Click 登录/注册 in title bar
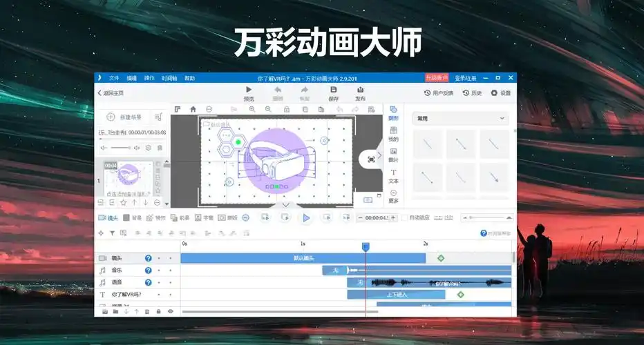Screen dimensions: 644x345 [x=465, y=78]
